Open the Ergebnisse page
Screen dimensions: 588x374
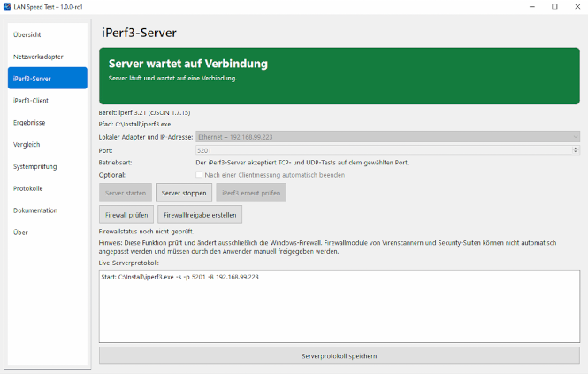coord(47,122)
